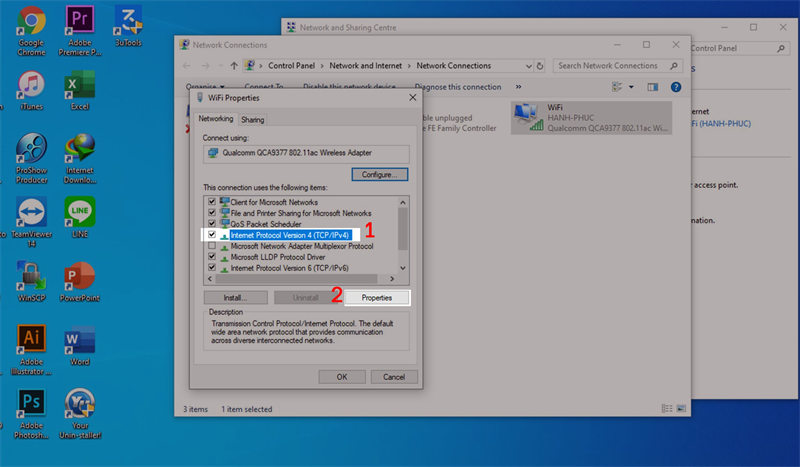Launch Your Uninstaller desktop icon
Screen dimensions: 800x467
pyautogui.click(x=80, y=413)
